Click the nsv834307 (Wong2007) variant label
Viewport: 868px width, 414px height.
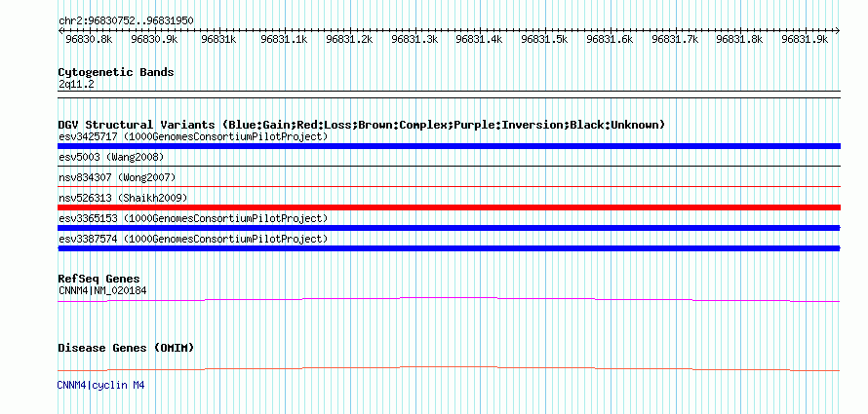pos(117,177)
